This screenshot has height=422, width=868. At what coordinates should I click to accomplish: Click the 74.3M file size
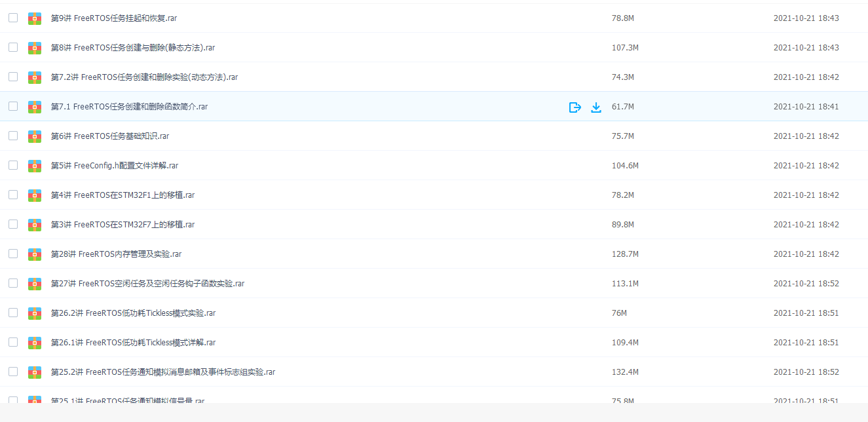[622, 77]
